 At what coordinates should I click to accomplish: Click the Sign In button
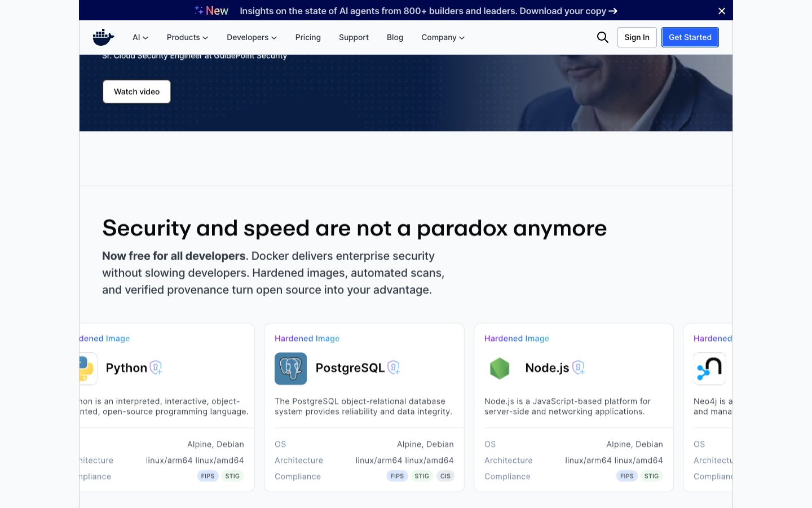[x=637, y=37]
